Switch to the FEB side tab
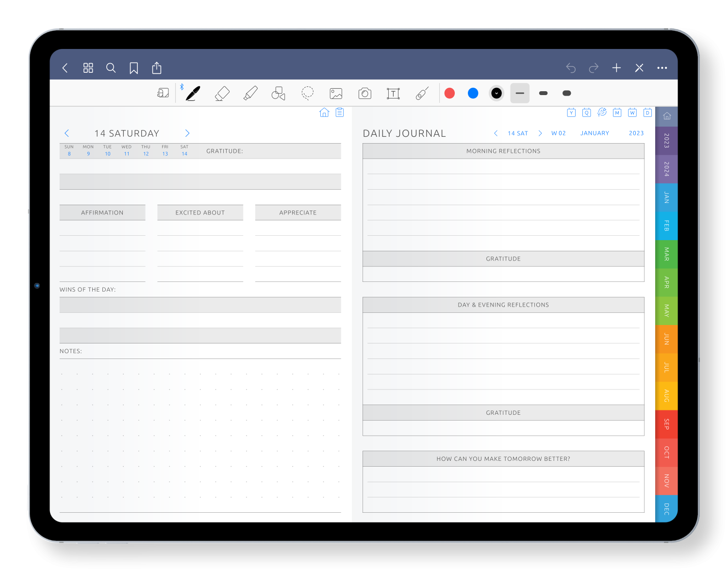The width and height of the screenshot is (728, 570). (x=666, y=226)
